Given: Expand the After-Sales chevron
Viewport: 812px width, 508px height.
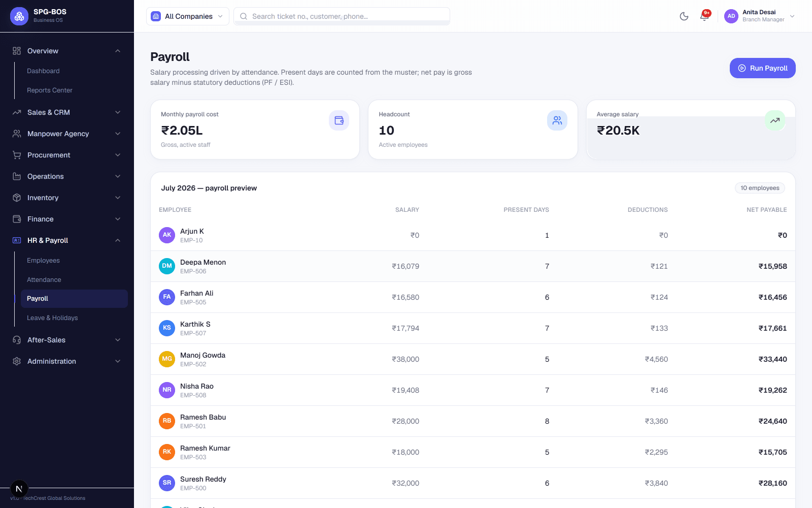Looking at the screenshot, I should pyautogui.click(x=118, y=340).
